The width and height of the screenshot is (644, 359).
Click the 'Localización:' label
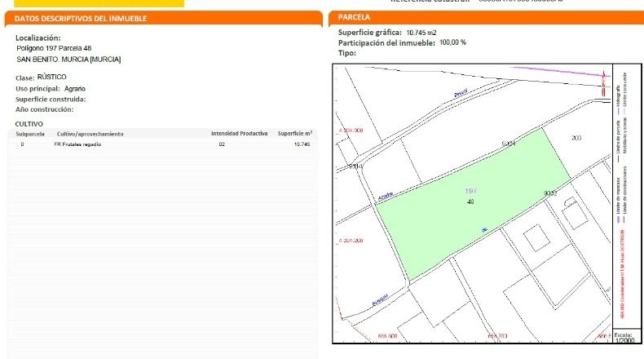coord(37,38)
